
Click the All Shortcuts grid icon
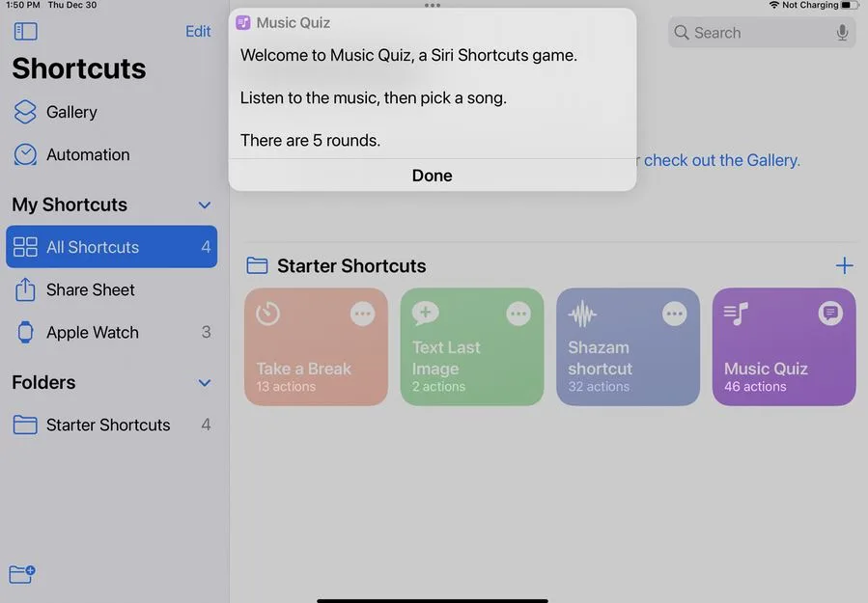coord(25,247)
